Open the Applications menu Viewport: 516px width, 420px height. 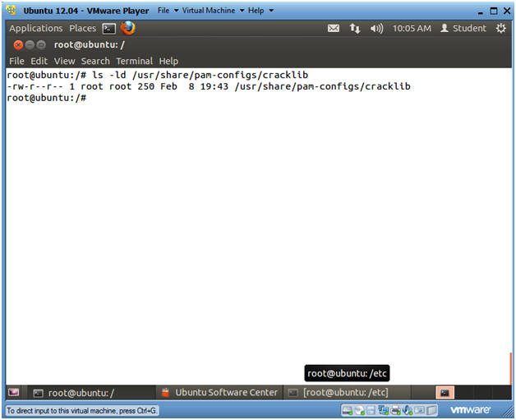[36, 28]
